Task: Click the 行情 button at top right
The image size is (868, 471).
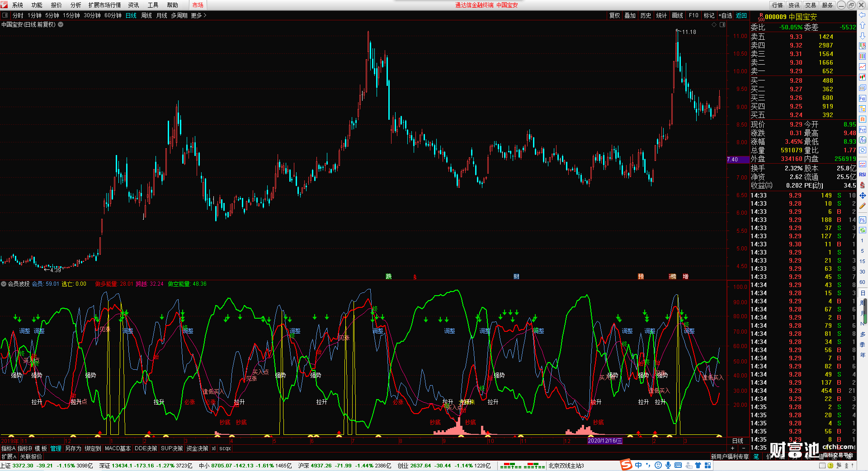Action: (778, 5)
